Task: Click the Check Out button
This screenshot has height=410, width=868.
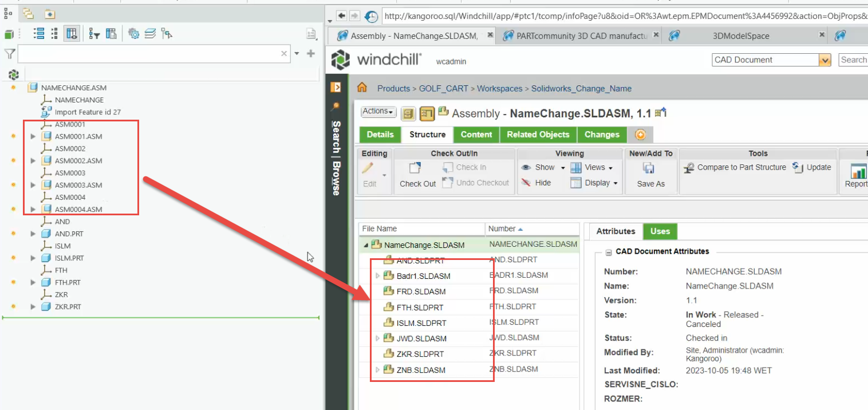Action: [x=417, y=175]
